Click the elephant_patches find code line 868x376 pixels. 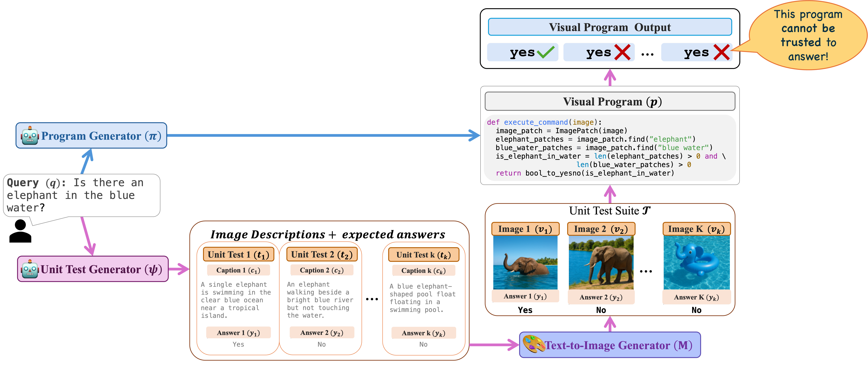tap(596, 139)
